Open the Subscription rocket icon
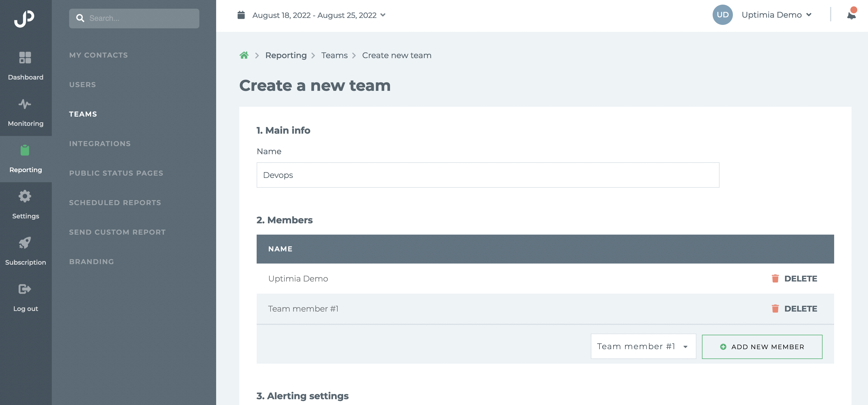Image resolution: width=868 pixels, height=405 pixels. (25, 243)
